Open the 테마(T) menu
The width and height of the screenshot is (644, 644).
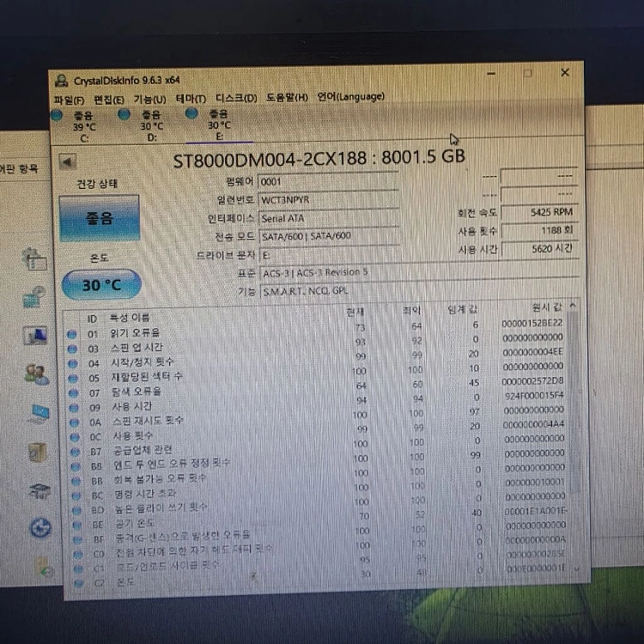coord(191,99)
